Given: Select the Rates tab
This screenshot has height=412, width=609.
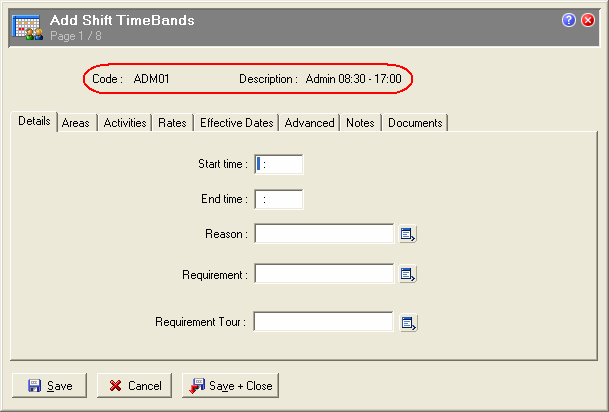Looking at the screenshot, I should (172, 123).
